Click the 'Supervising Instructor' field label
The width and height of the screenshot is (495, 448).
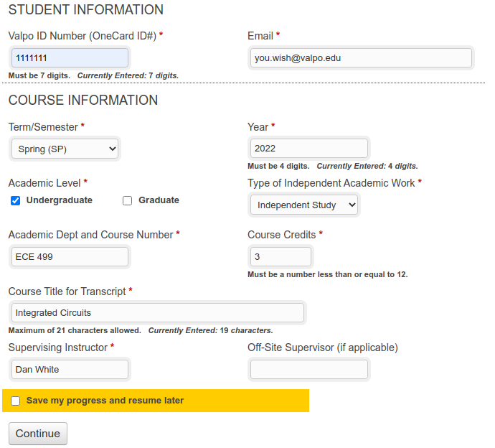click(58, 347)
